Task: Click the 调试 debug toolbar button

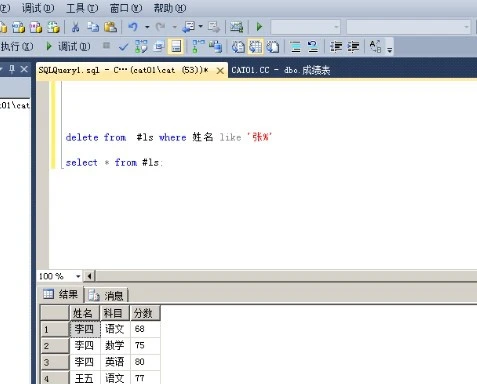Action: (x=68, y=47)
